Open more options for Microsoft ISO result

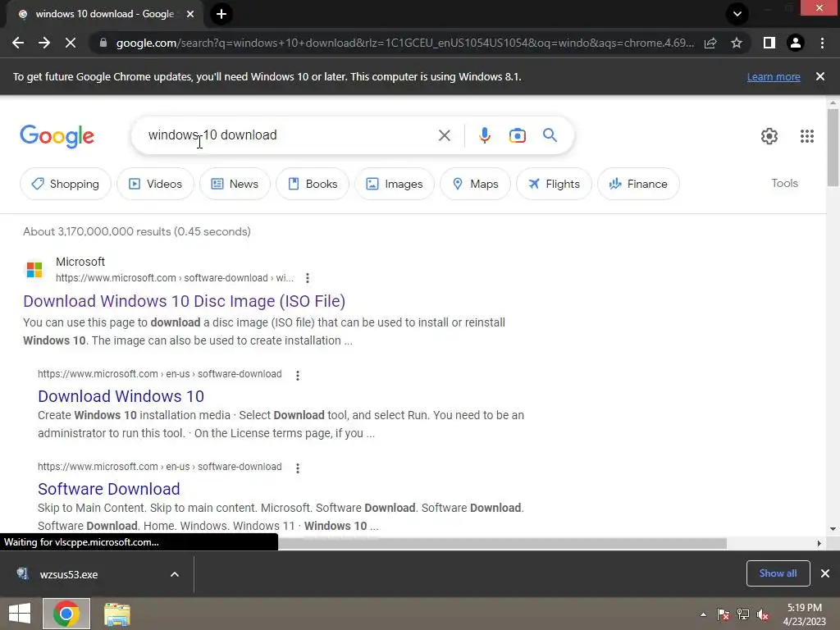(x=307, y=278)
